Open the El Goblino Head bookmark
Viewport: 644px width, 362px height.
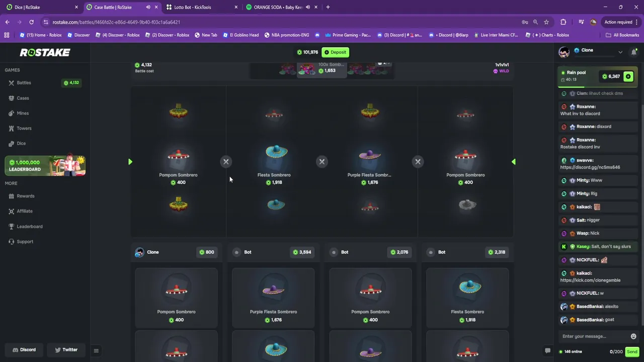(x=240, y=35)
